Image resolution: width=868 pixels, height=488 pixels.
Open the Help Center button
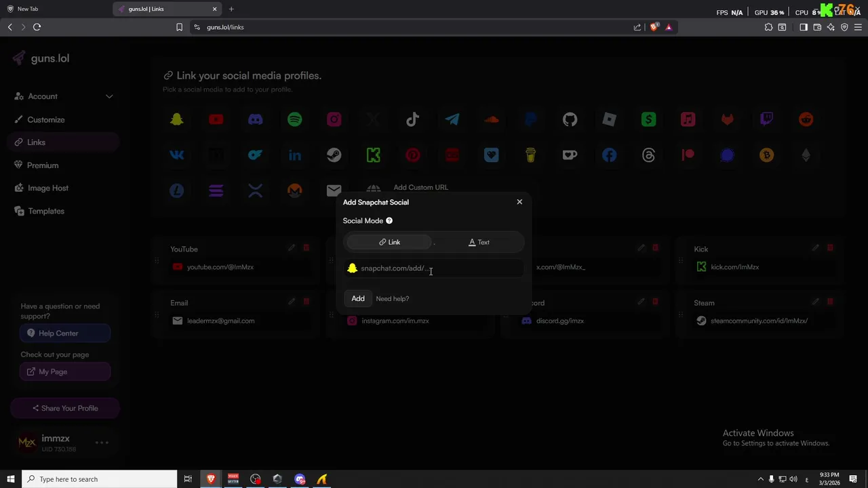pos(65,333)
